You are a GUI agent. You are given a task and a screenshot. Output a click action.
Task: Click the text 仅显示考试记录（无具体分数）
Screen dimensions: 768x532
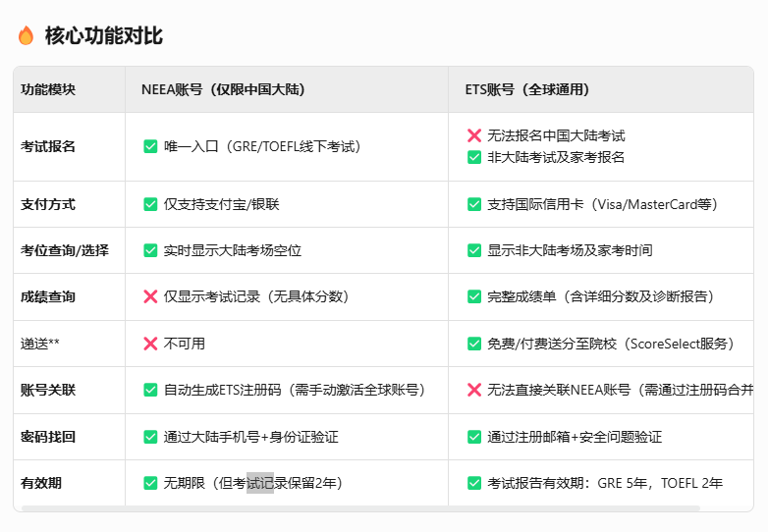(256, 296)
